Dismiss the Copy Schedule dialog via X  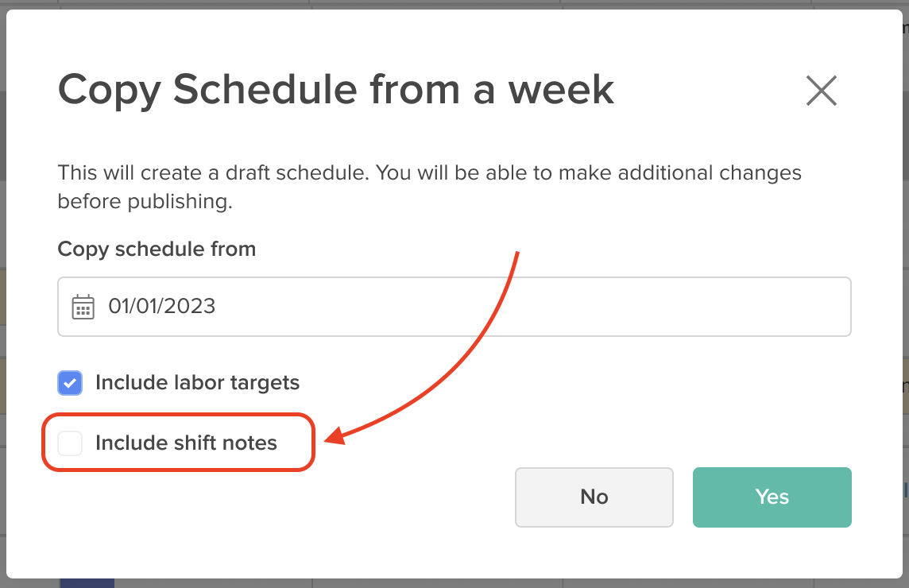tap(822, 91)
